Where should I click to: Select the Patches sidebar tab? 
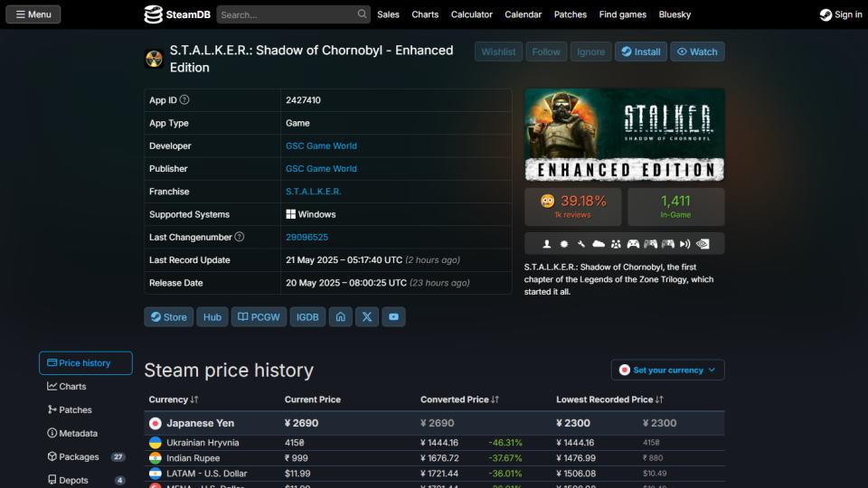86,409
